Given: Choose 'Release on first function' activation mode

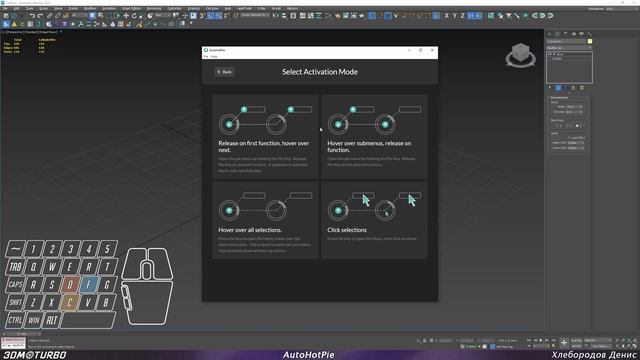Looking at the screenshot, I should (265, 137).
